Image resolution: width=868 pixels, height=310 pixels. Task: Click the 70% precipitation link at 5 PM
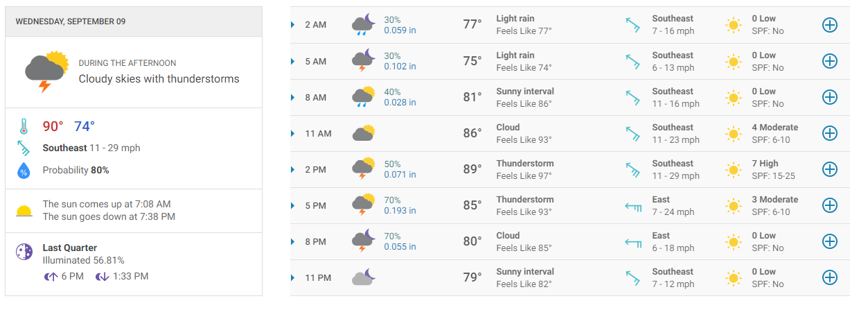point(392,200)
